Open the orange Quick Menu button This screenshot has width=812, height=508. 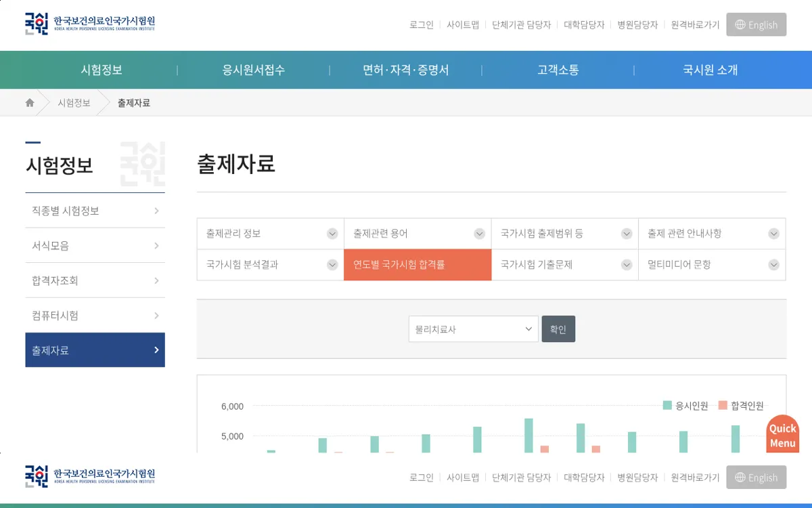tap(783, 434)
